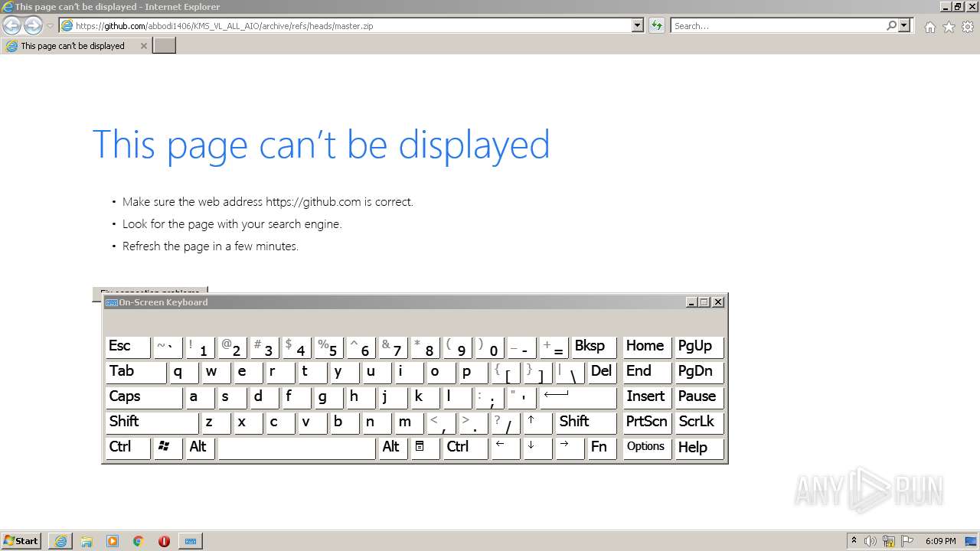Click the Left arrow key on keyboard
The height and width of the screenshot is (551, 980).
[x=505, y=447]
